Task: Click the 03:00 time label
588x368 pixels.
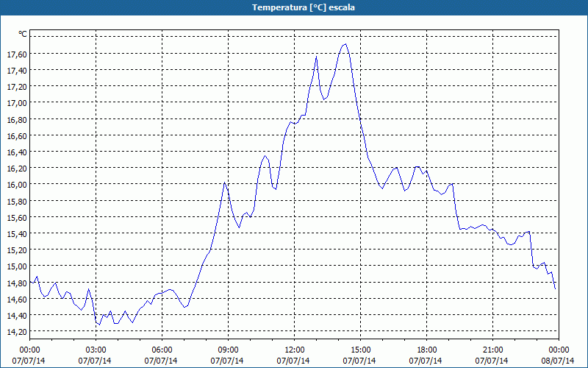Action: [96, 350]
